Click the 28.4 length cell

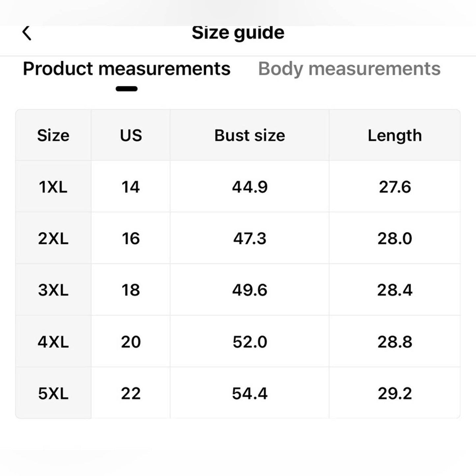point(395,290)
